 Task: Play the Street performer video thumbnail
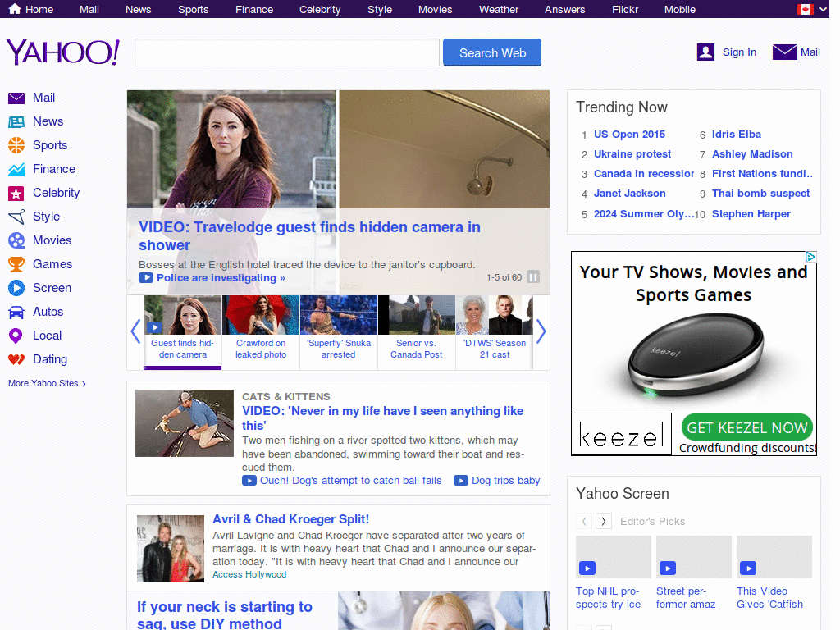pos(694,557)
